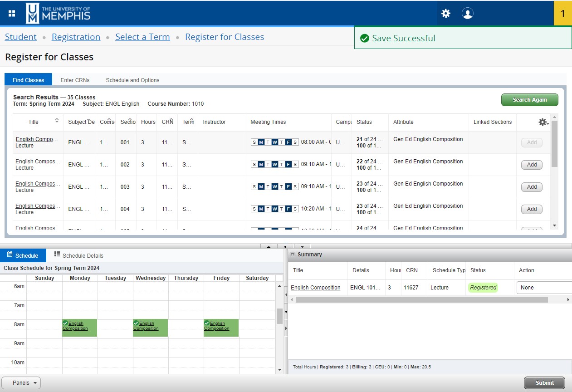Toggle the center dot divider button
The height and width of the screenshot is (392, 572).
coord(285,246)
